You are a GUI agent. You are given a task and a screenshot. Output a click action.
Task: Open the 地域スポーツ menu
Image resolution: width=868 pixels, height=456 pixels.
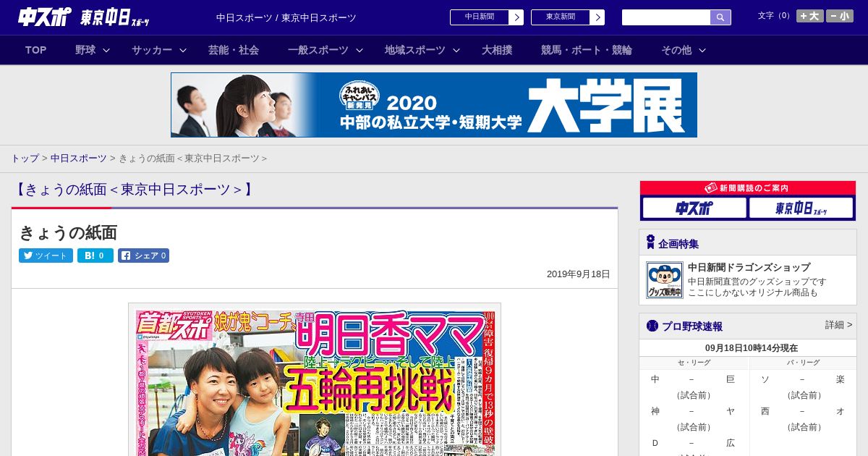coord(415,50)
